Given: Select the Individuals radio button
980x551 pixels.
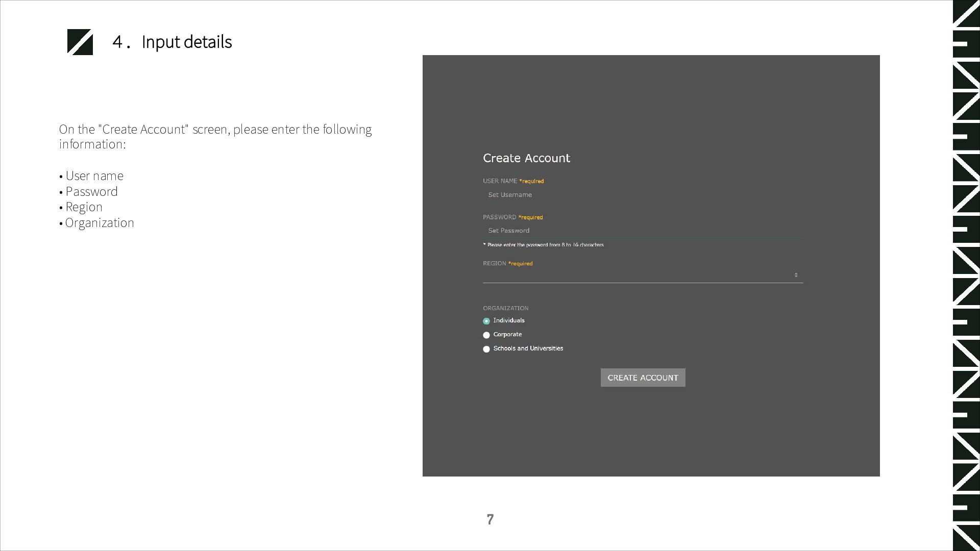Looking at the screenshot, I should [486, 321].
